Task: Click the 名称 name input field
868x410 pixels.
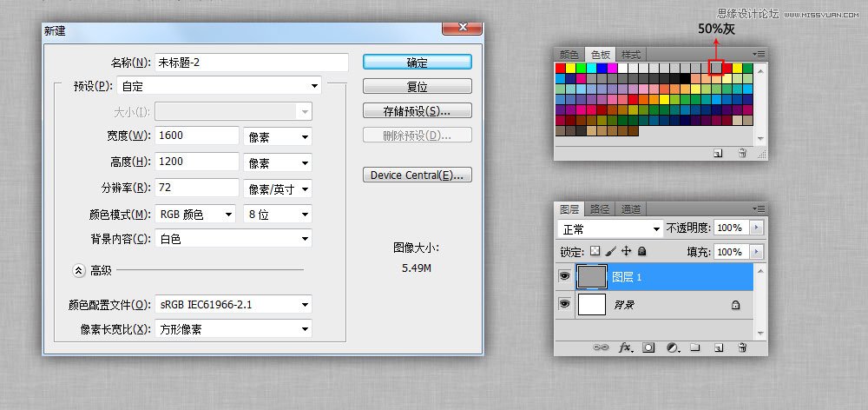Action: [x=252, y=63]
